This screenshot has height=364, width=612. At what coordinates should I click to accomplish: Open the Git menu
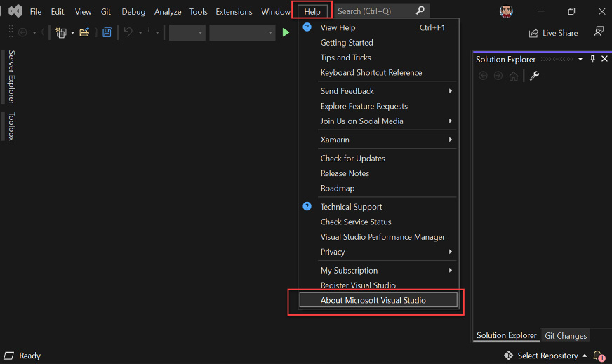(106, 12)
